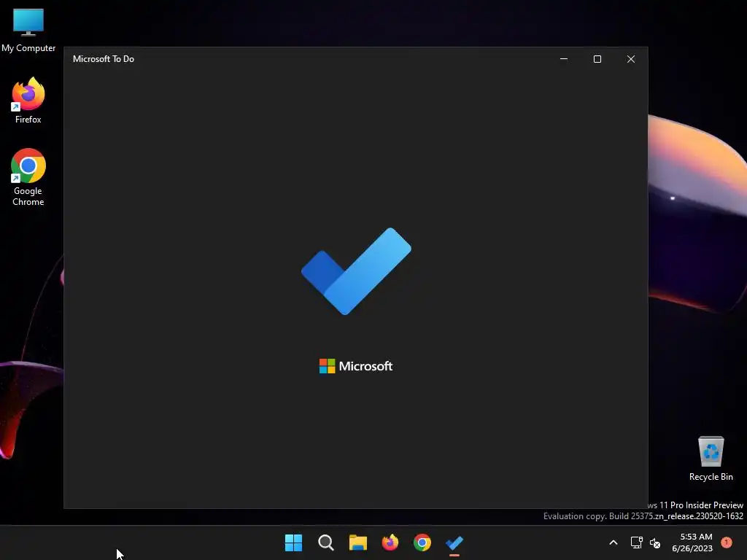Launch Google Chrome from the taskbar
This screenshot has width=747, height=560.
point(422,542)
